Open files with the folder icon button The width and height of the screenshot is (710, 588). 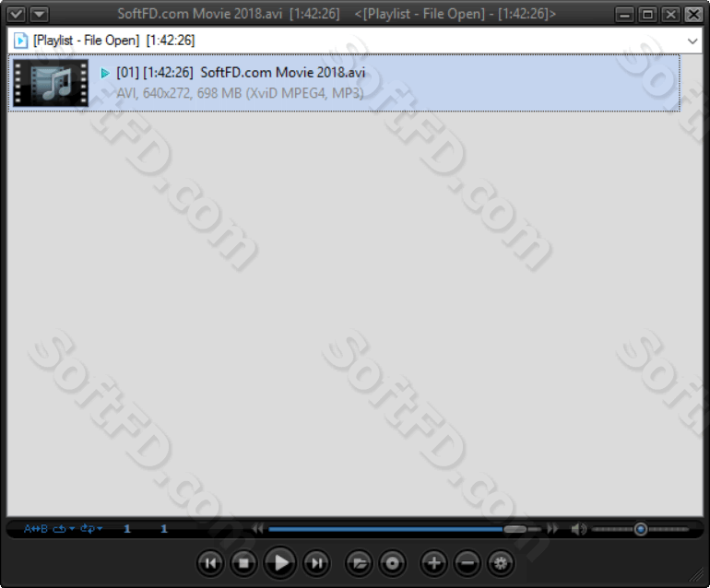click(359, 563)
